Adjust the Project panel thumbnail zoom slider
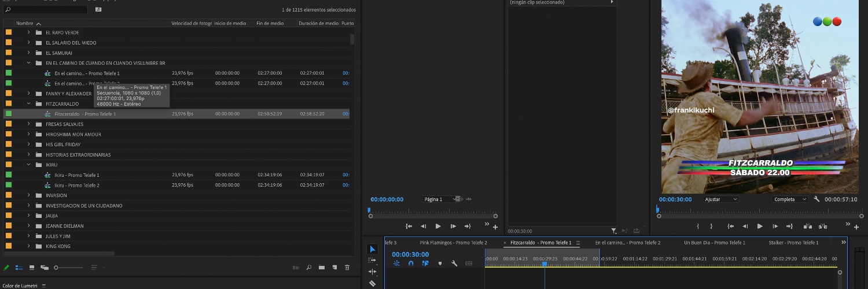This screenshot has height=289, width=868. tap(68, 268)
